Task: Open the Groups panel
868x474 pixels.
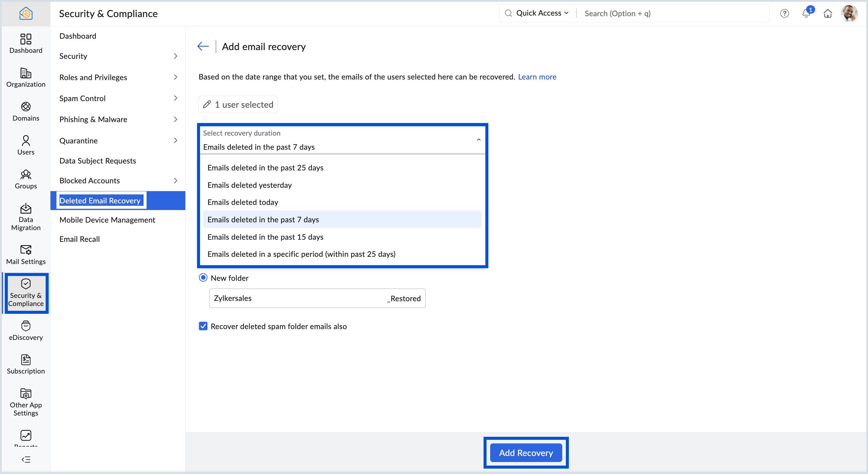Action: pos(26,178)
